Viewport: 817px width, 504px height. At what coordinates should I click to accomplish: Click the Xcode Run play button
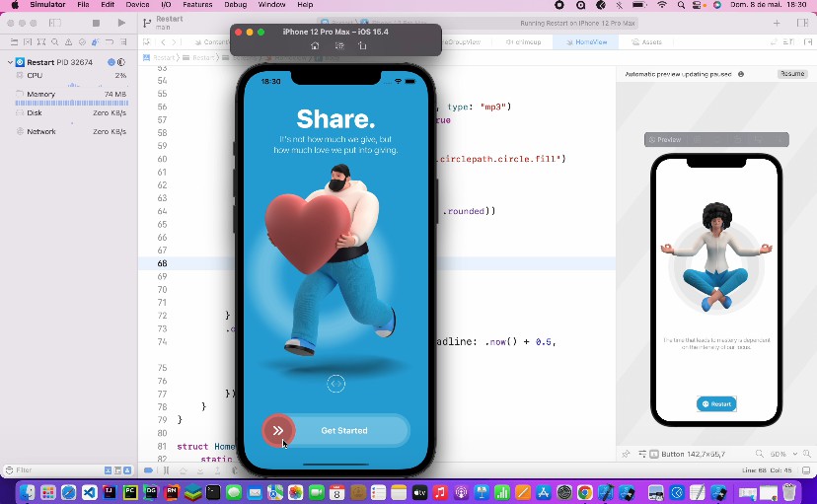121,23
